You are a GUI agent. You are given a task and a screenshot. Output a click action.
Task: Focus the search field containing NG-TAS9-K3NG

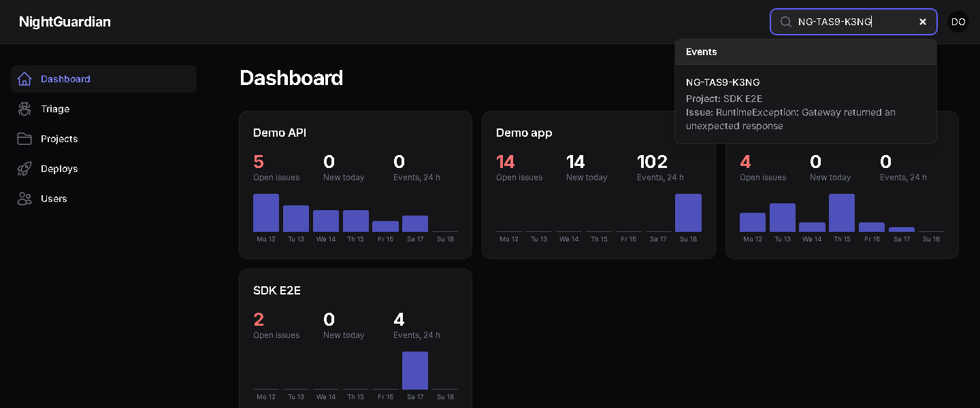pos(853,22)
